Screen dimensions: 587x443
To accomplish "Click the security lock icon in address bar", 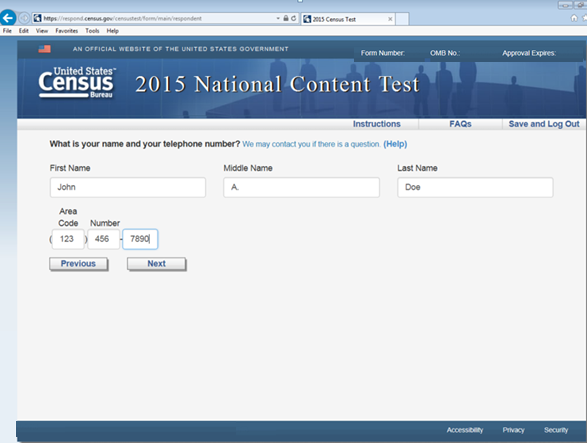I will (x=286, y=18).
